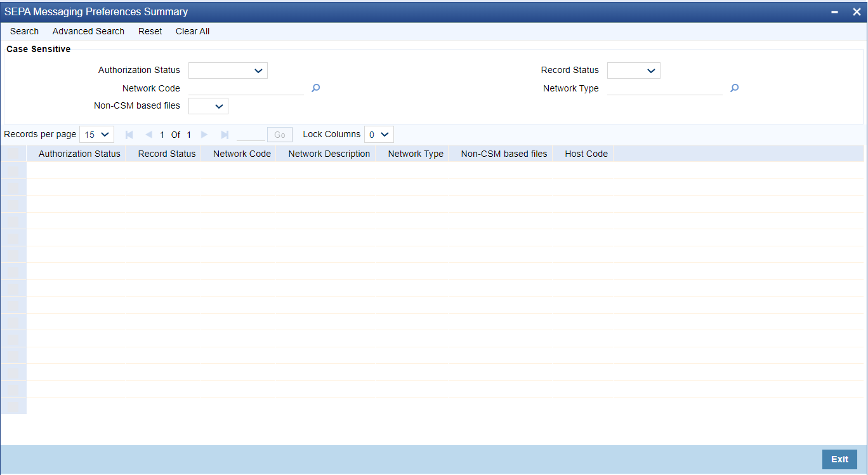
Task: Go to last page arrow icon
Action: (225, 135)
